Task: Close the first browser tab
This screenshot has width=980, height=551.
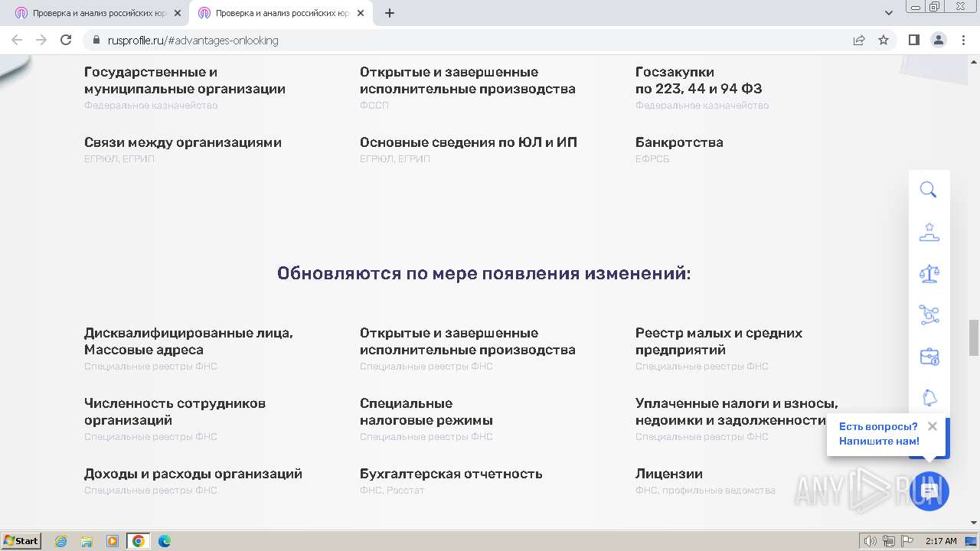Action: click(x=178, y=13)
